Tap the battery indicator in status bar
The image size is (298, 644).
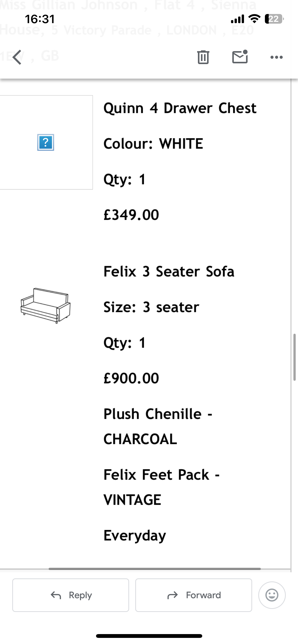point(274,19)
